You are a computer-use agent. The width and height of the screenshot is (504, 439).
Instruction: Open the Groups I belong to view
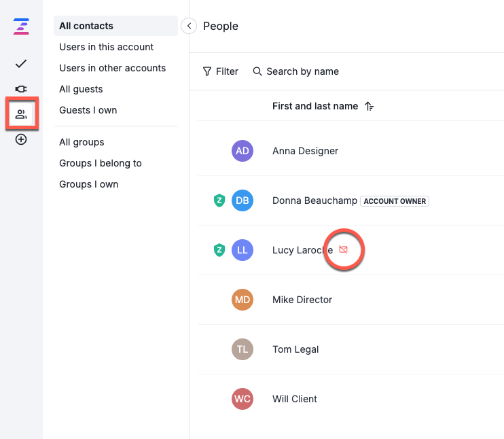click(100, 163)
